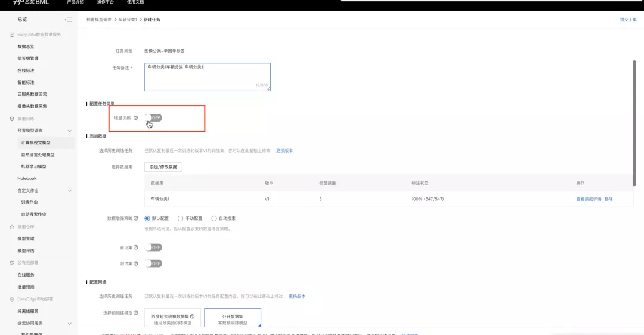Collapse the 端云协同服务 sidebar group
Image resolution: width=644 pixels, height=335 pixels.
click(x=69, y=324)
